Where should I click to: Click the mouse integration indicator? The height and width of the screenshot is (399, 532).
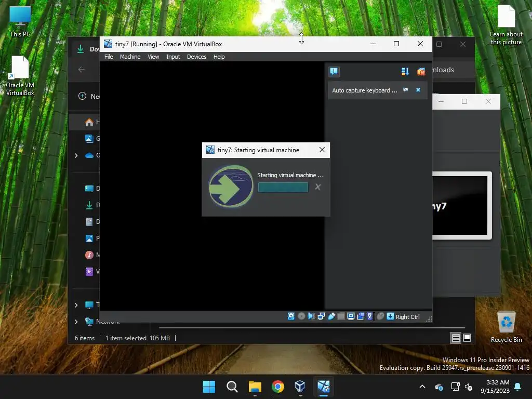380,316
